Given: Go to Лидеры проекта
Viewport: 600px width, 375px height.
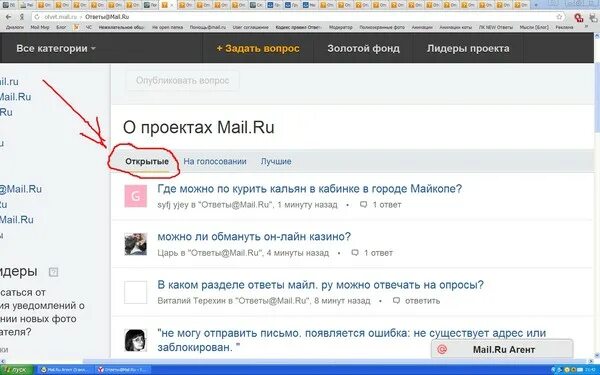Looking at the screenshot, I should point(468,49).
